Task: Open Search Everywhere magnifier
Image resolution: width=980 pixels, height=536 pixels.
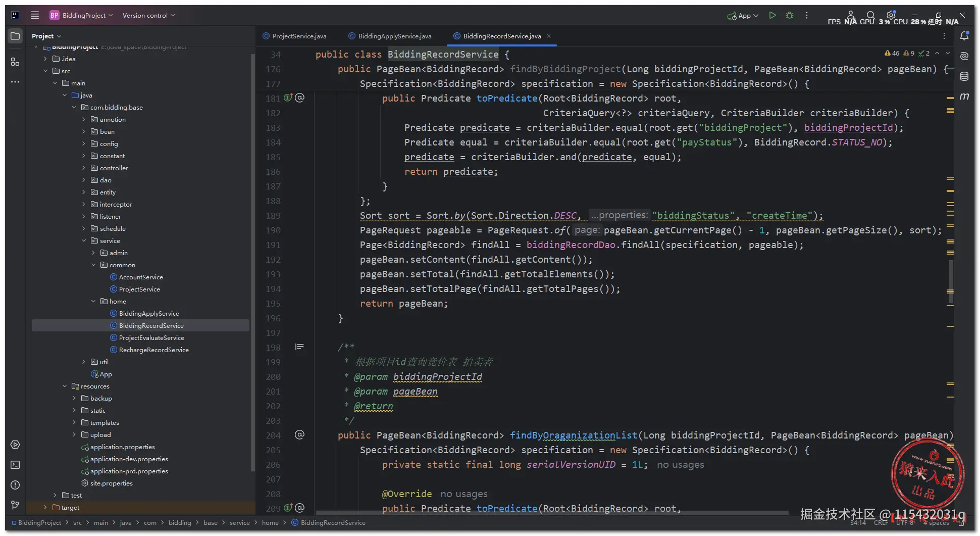Action: pyautogui.click(x=870, y=15)
